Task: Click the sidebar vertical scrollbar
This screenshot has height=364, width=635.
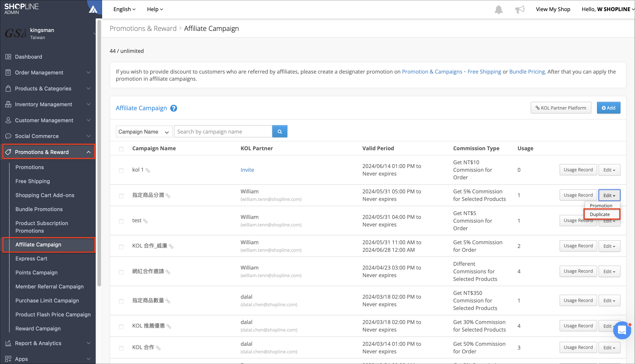Action: (x=99, y=153)
